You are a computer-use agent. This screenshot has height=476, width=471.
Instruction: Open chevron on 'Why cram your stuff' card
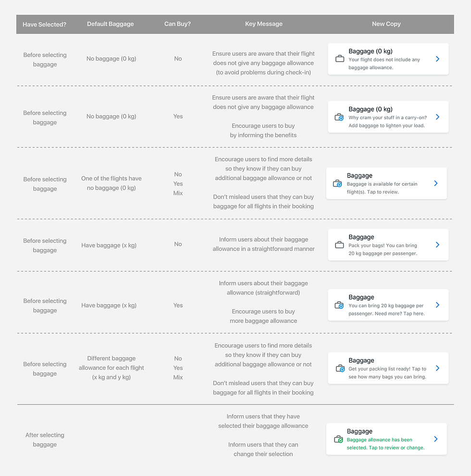click(437, 117)
